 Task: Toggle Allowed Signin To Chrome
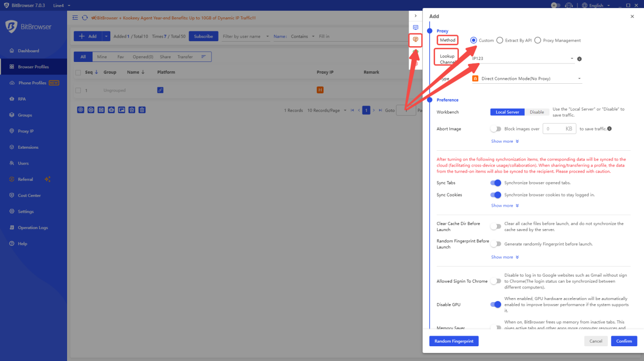coord(496,281)
